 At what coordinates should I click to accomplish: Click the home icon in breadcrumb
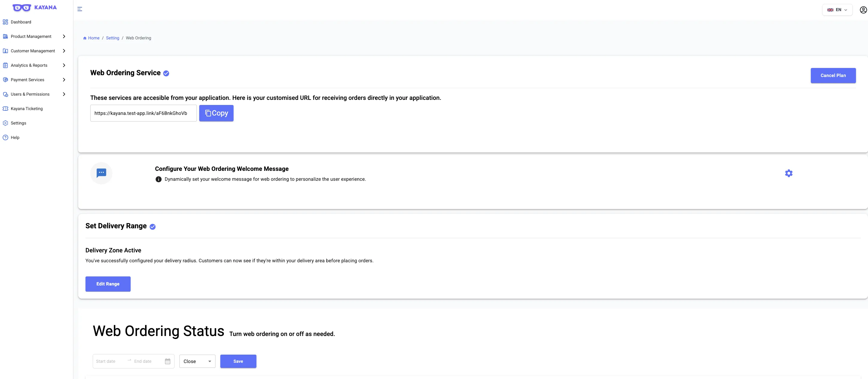(x=85, y=38)
